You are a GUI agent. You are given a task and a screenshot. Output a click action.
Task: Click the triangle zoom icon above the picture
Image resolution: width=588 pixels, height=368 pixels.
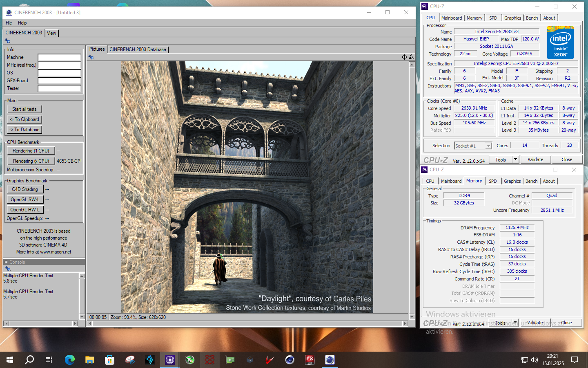point(411,57)
